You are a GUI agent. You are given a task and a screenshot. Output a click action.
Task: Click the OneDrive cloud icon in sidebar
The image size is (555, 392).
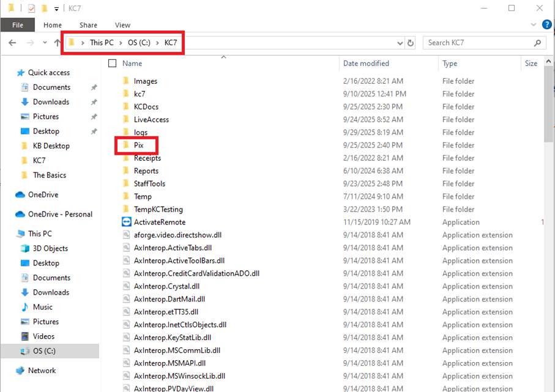tap(20, 194)
